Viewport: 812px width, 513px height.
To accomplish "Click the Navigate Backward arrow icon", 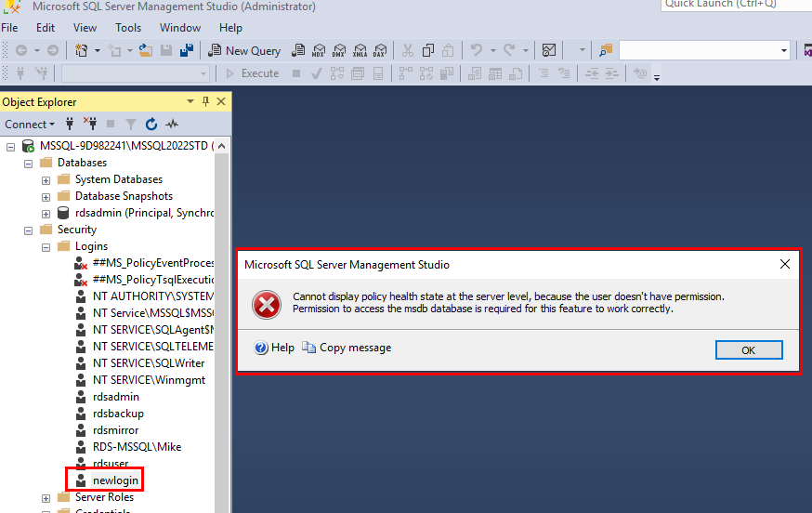I will (x=21, y=50).
